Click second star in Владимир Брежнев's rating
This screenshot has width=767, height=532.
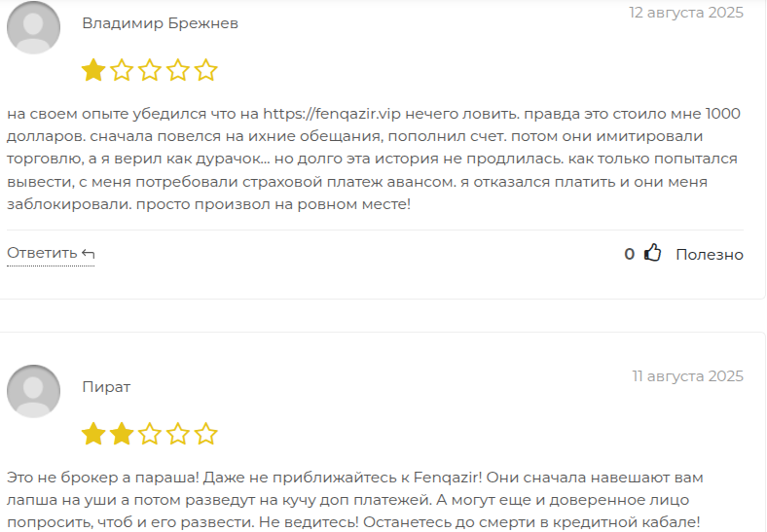pos(122,70)
